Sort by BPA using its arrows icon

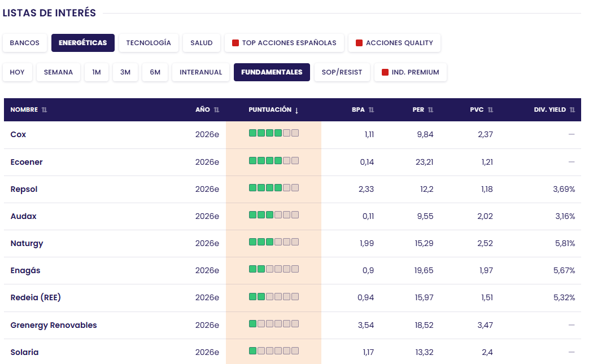tap(371, 109)
